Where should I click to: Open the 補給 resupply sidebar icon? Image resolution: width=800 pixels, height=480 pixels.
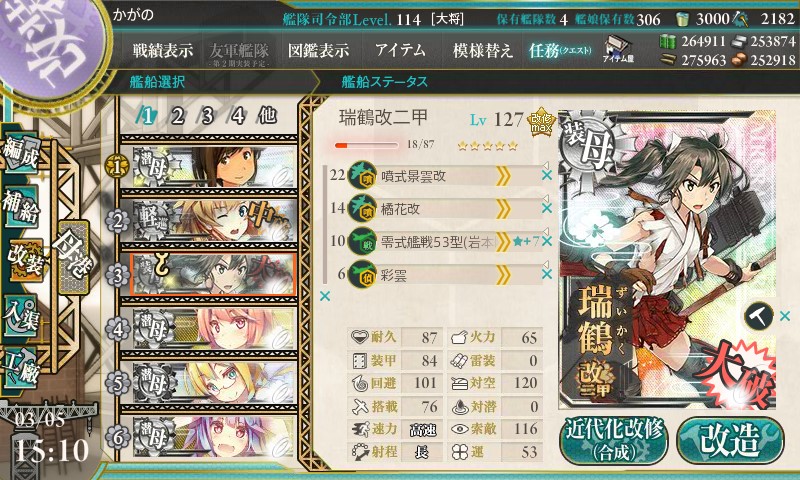click(x=21, y=206)
